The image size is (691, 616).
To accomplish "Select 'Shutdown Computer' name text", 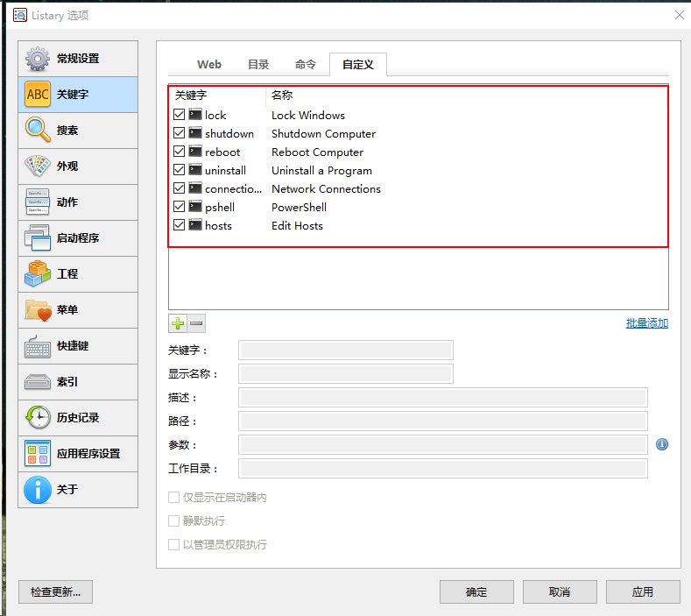I will tap(323, 133).
